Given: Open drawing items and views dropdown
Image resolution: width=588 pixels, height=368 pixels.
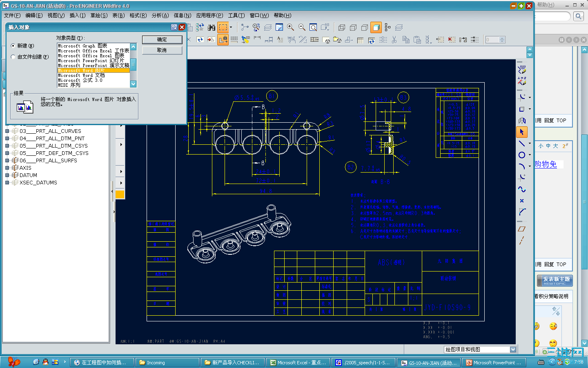Looking at the screenshot, I should 513,350.
